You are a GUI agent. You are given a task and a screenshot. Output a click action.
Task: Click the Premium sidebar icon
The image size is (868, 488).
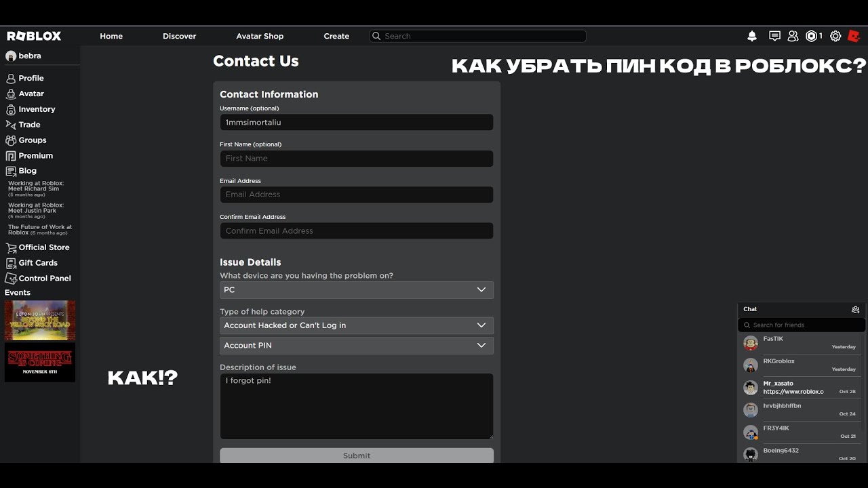11,156
